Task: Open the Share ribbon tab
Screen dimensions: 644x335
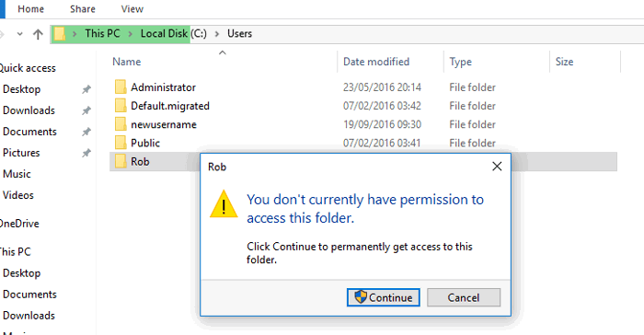Action: [83, 9]
